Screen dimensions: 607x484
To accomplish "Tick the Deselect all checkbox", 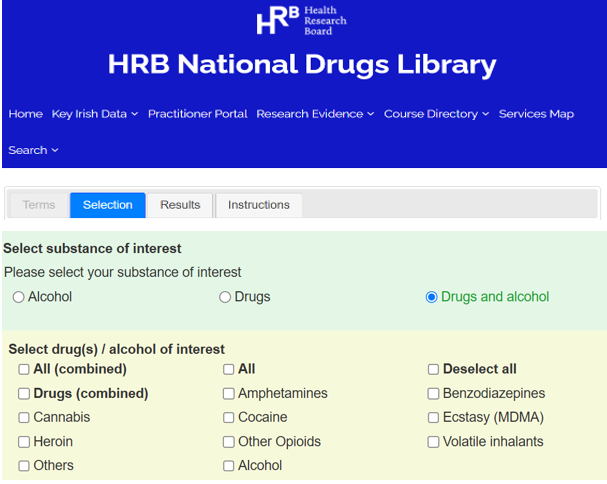I will (x=433, y=369).
